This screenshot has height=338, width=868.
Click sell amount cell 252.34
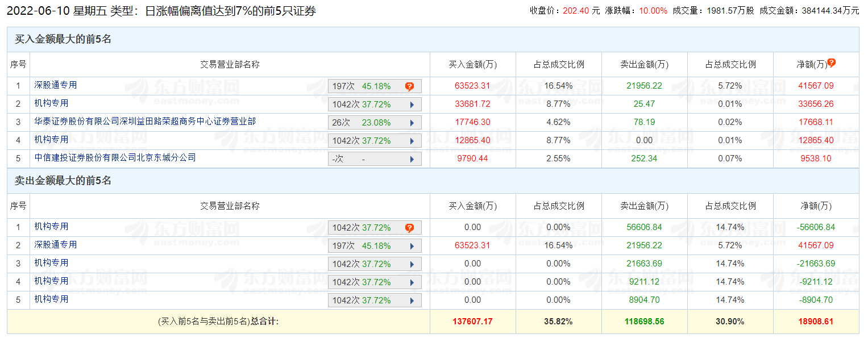[645, 158]
